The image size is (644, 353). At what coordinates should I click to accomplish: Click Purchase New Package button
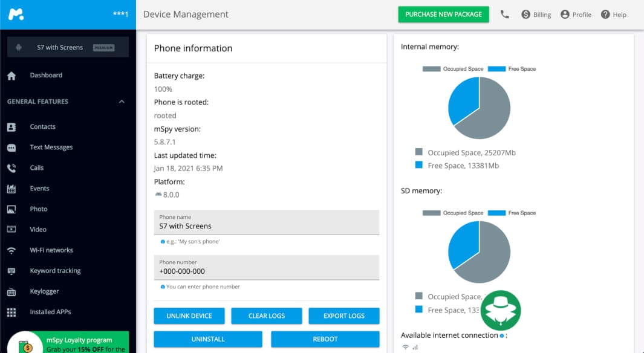pyautogui.click(x=443, y=15)
